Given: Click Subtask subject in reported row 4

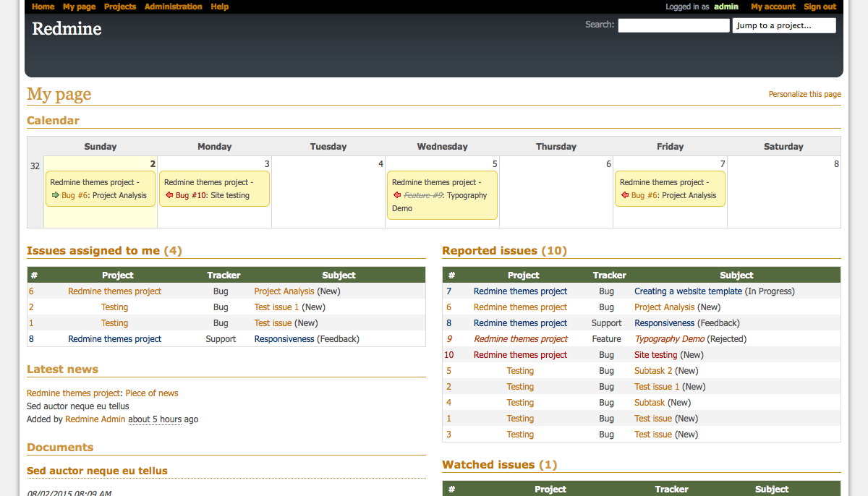Looking at the screenshot, I should coord(650,403).
